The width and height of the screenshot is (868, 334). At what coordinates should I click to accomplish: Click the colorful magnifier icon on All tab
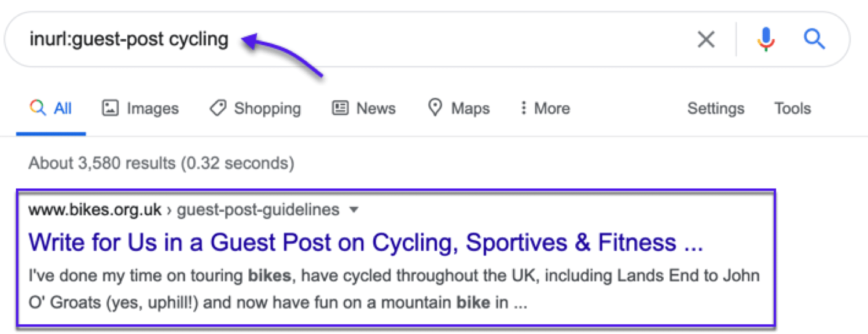38,108
